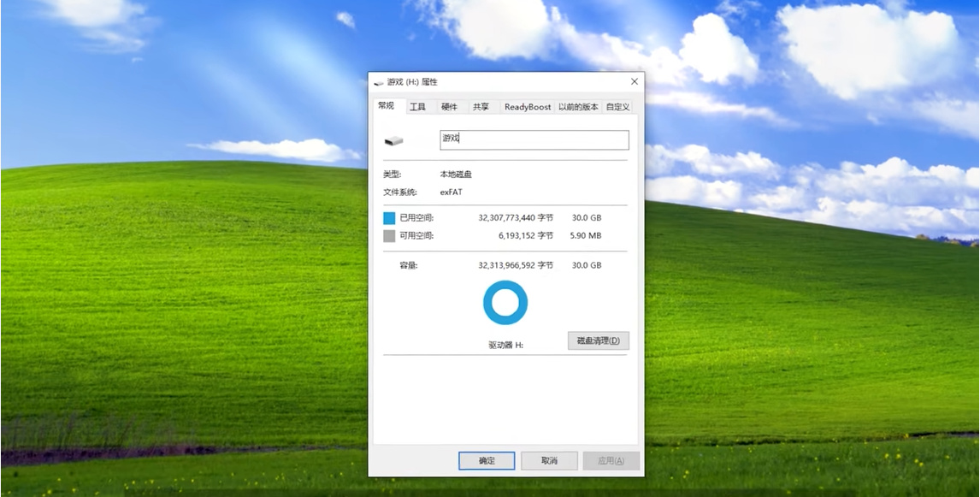Switch to the 常规 tab
The image size is (980, 497).
[387, 106]
